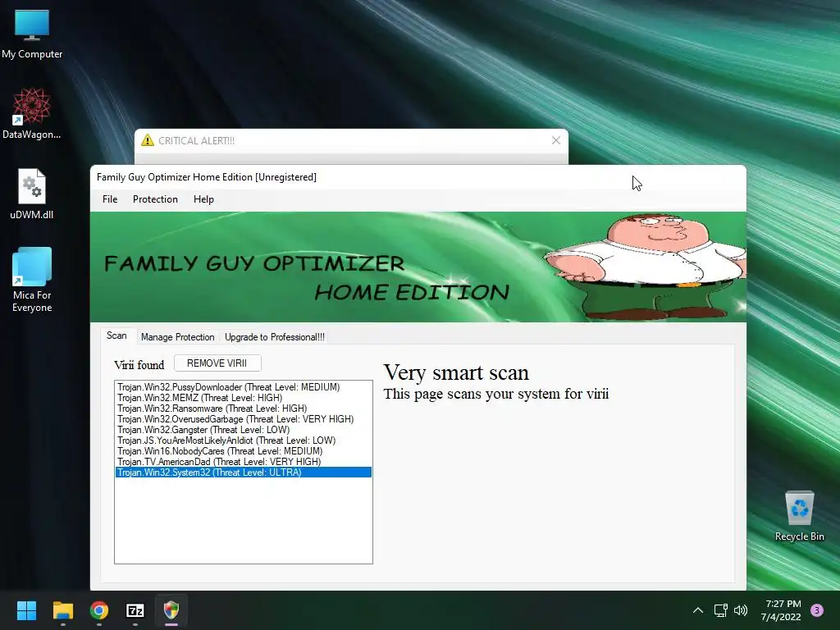Open Upgrade to Professional tab
Screen dimensions: 840x630
coord(275,337)
